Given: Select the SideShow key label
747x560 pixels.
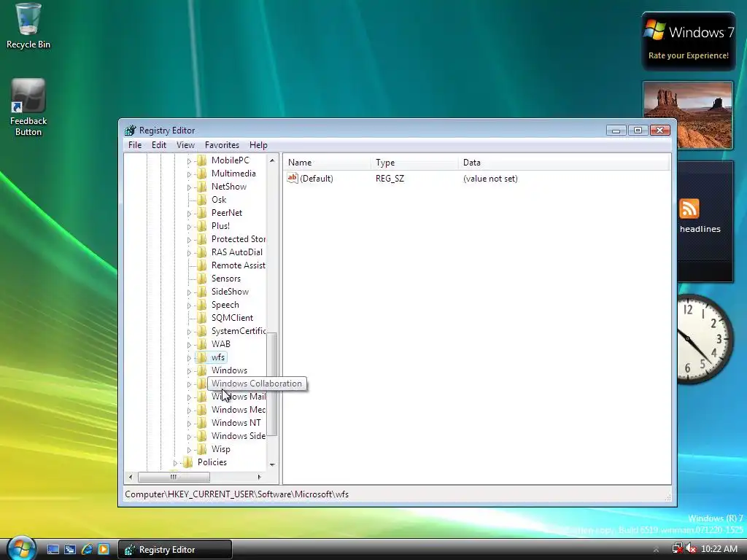Looking at the screenshot, I should tap(230, 292).
